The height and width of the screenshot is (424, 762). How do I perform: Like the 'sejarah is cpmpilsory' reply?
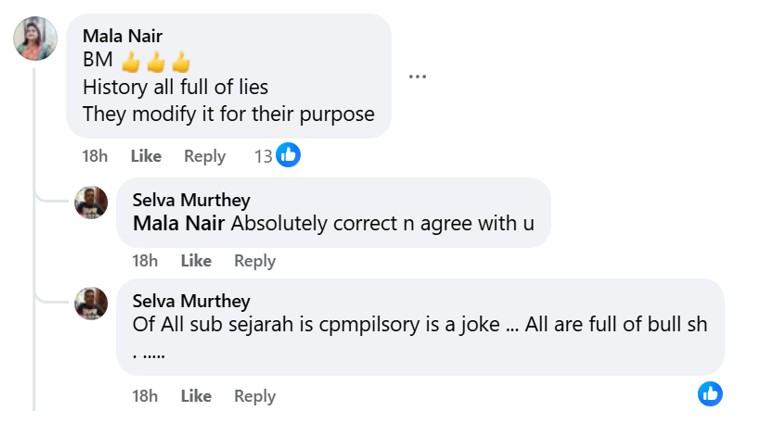(196, 396)
